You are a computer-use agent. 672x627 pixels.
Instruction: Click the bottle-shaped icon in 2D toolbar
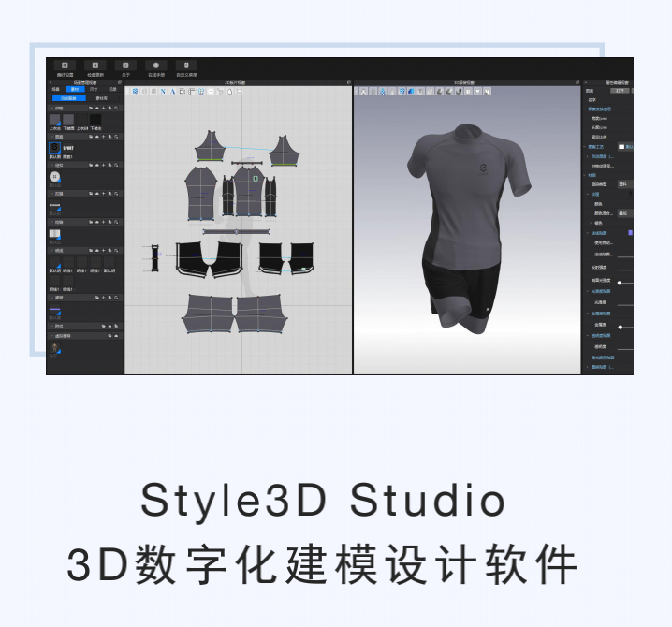(229, 92)
